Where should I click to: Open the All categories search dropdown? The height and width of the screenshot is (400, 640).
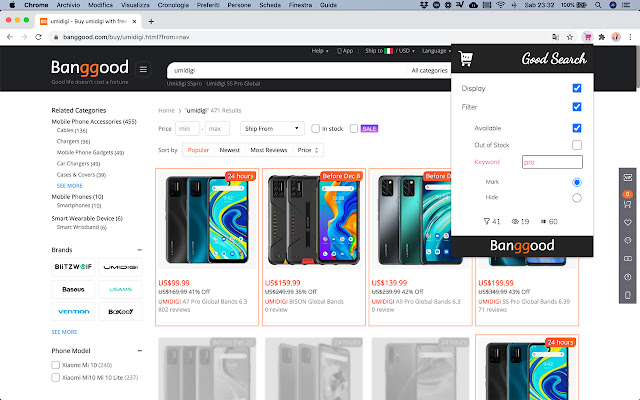point(429,71)
